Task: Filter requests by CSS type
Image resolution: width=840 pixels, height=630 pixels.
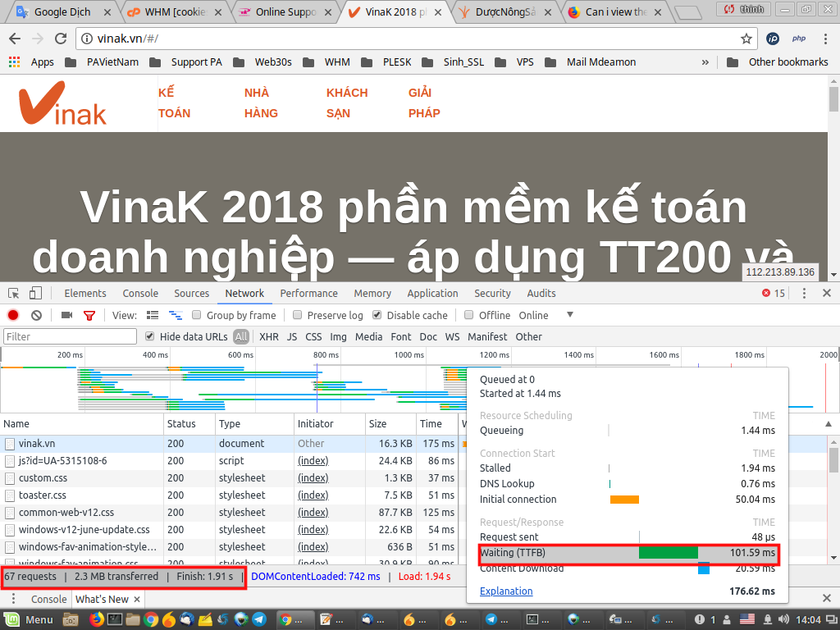Action: coord(313,336)
